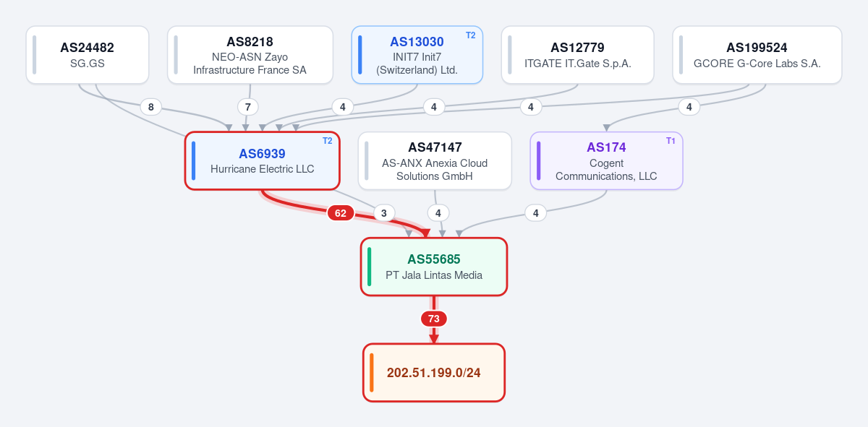Select the AS199524 GCORE G-Core Labs node
This screenshot has width=868, height=427.
(x=757, y=55)
